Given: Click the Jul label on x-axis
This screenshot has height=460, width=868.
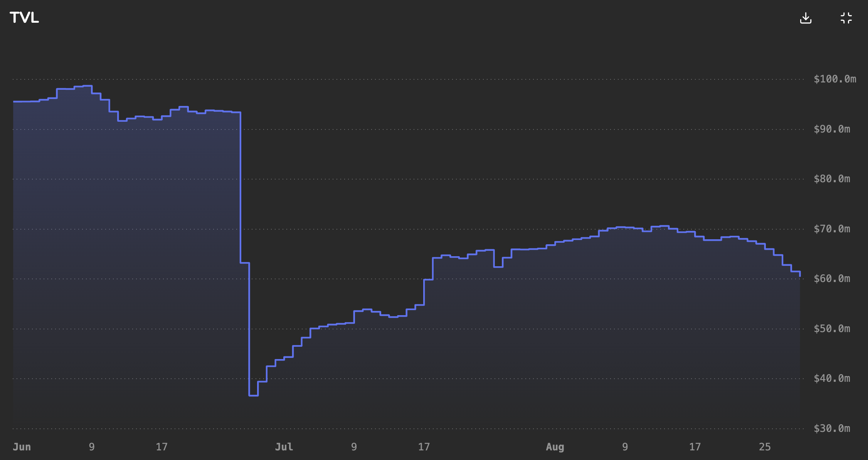Looking at the screenshot, I should point(284,447).
